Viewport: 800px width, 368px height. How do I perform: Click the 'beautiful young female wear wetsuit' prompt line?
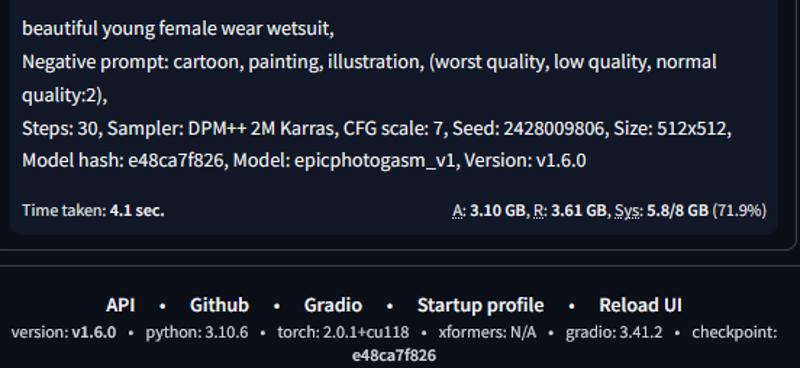pyautogui.click(x=178, y=29)
